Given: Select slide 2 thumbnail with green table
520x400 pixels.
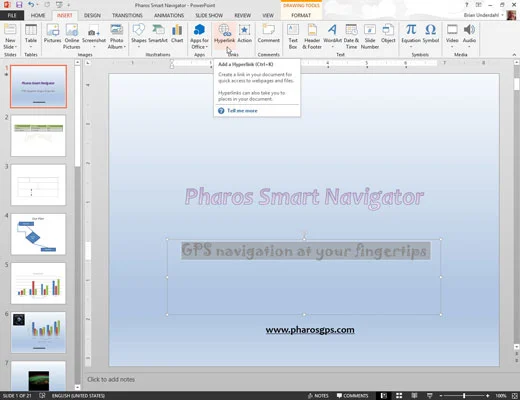Looking at the screenshot, I should pyautogui.click(x=38, y=136).
